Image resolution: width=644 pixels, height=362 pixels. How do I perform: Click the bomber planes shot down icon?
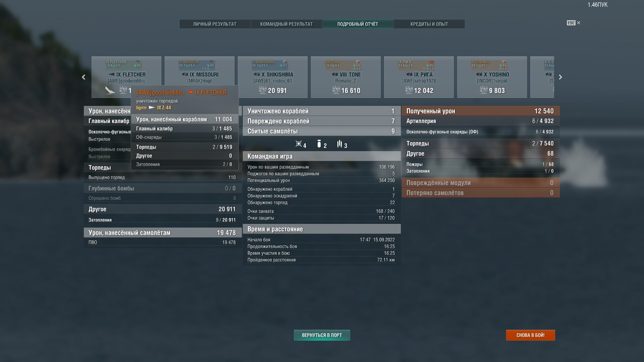[319, 144]
